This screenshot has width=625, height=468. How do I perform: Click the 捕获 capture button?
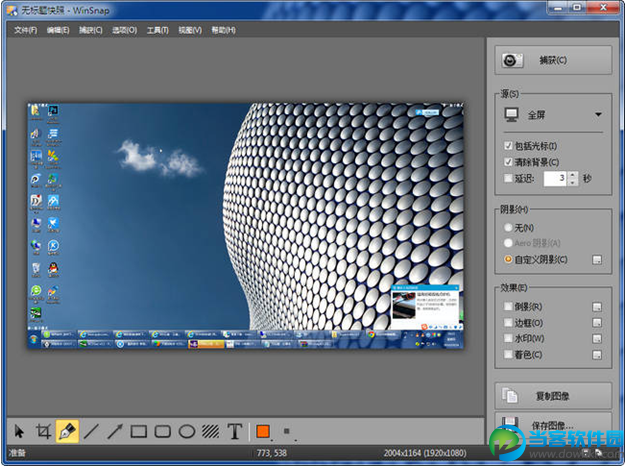click(553, 60)
